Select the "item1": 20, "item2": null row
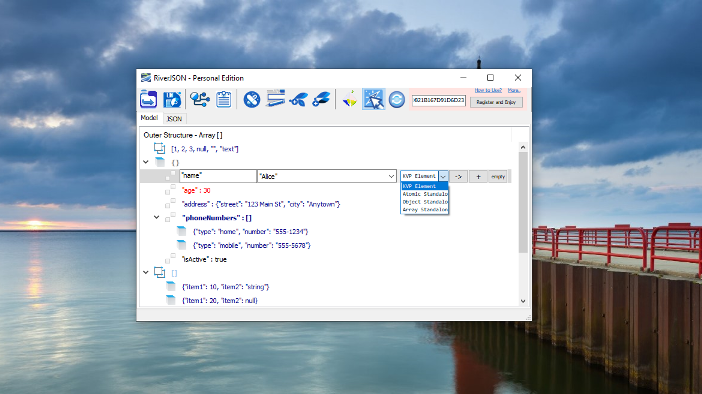 click(220, 300)
